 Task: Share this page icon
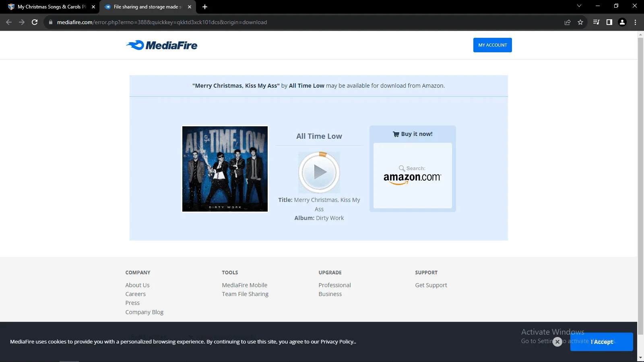(x=568, y=22)
